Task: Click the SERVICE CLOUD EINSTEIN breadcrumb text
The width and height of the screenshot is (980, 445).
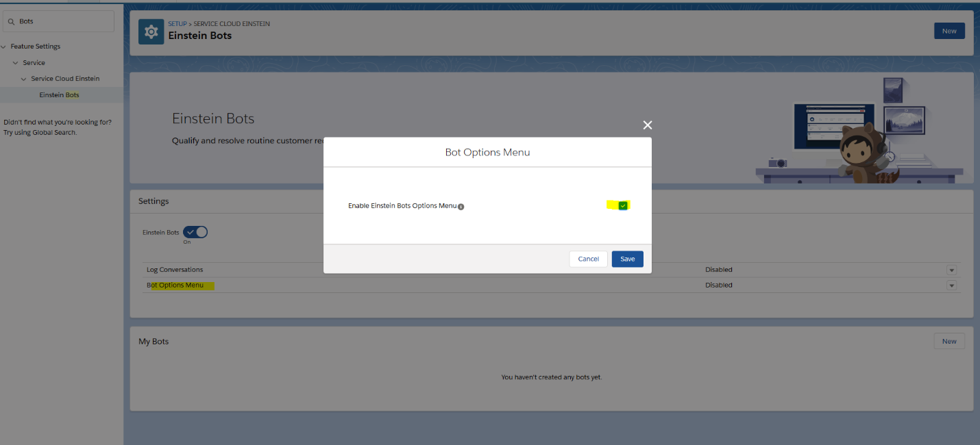Action: 232,24
